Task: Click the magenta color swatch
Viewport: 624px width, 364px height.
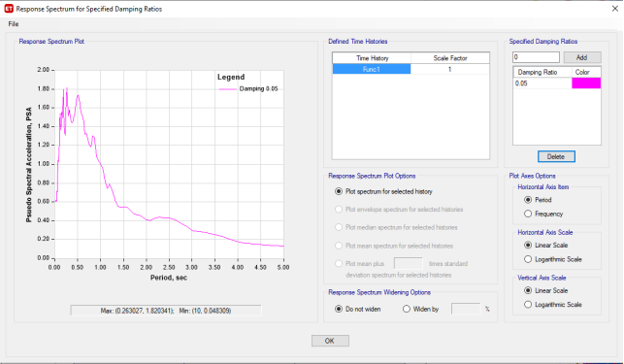Action: [586, 83]
